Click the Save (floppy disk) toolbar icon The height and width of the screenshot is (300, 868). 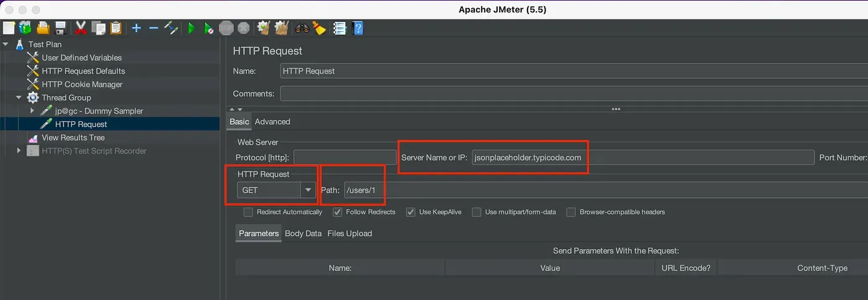[x=61, y=28]
